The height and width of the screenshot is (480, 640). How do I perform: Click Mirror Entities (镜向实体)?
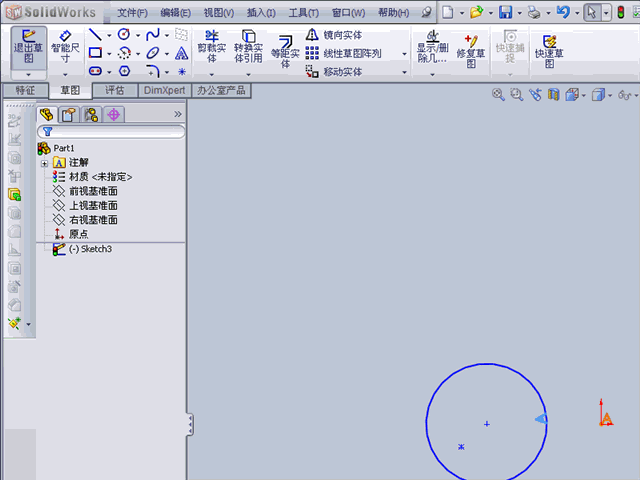tap(334, 35)
